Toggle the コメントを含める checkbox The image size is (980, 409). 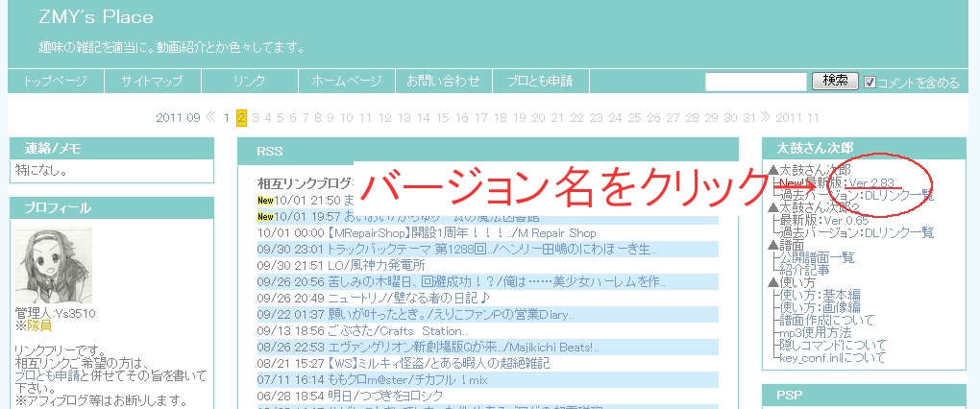coord(870,82)
